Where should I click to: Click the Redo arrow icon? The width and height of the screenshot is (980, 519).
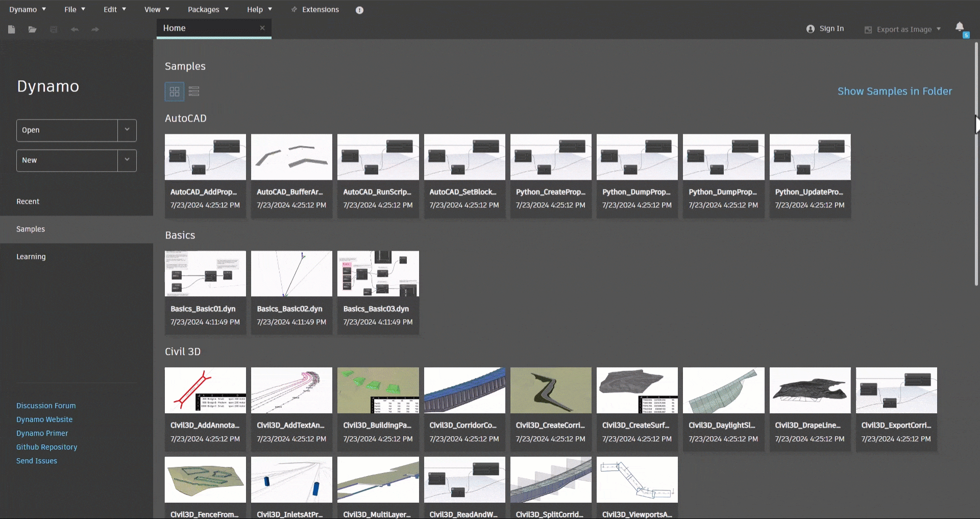pyautogui.click(x=95, y=30)
